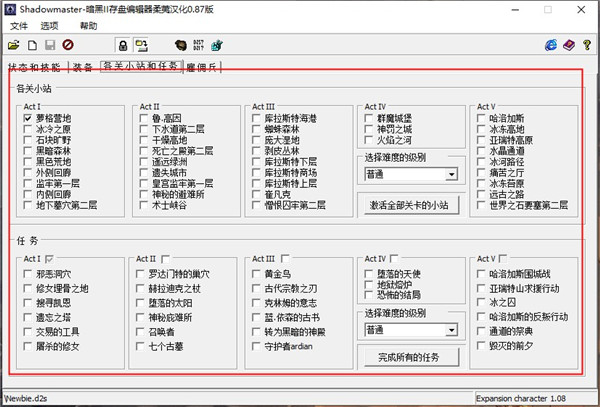Tick the 邪恶洞穴 quest checkbox
This screenshot has width=600, height=407.
point(28,274)
